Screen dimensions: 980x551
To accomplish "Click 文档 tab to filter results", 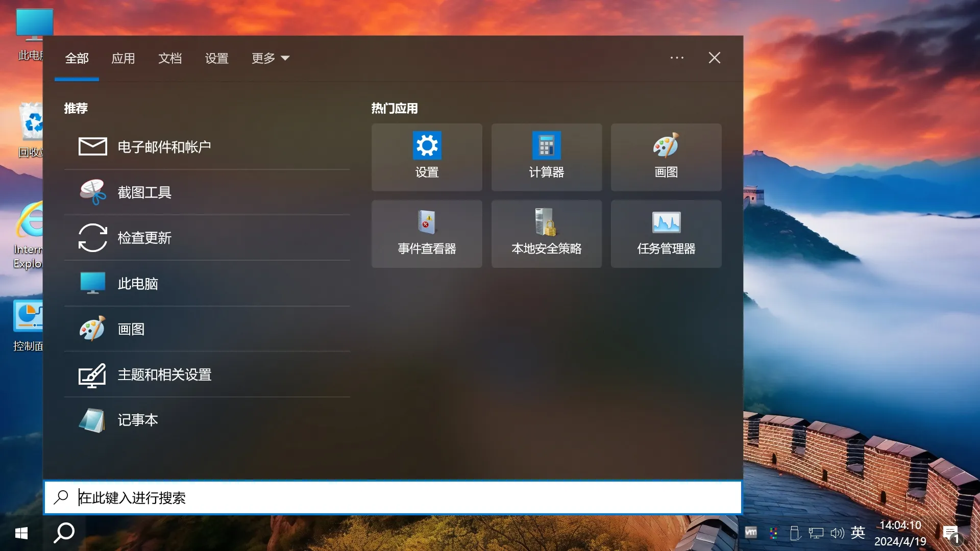I will tap(170, 58).
